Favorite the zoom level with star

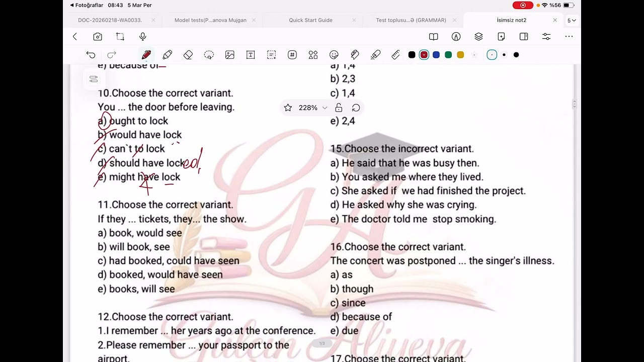[x=288, y=108]
